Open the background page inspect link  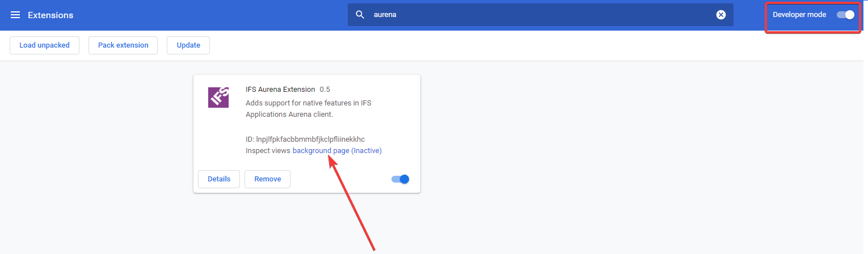coord(321,151)
